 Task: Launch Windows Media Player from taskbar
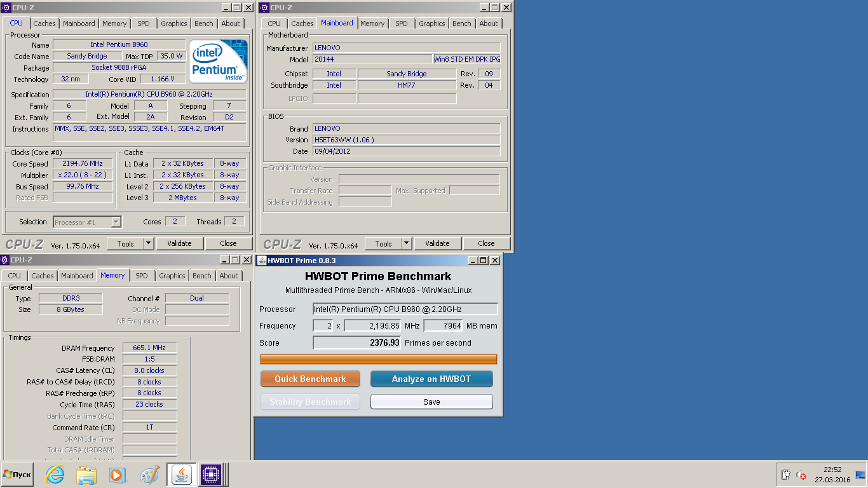click(117, 475)
